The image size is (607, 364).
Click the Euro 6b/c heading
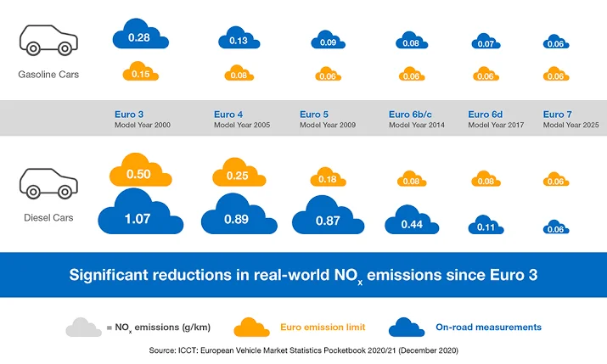point(410,115)
